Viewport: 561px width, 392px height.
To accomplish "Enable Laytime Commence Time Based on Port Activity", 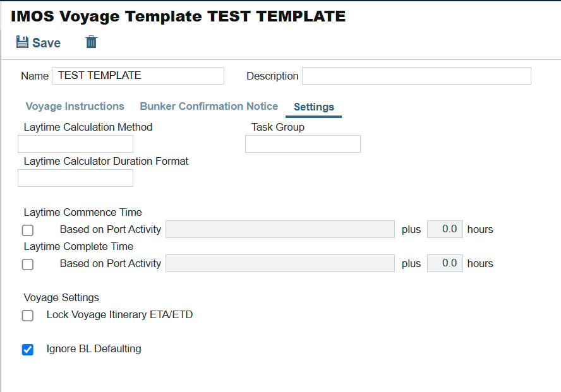I will coord(28,230).
